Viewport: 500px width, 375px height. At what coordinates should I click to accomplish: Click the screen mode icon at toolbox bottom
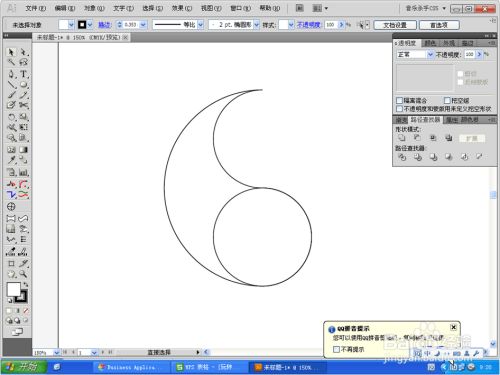click(x=17, y=332)
